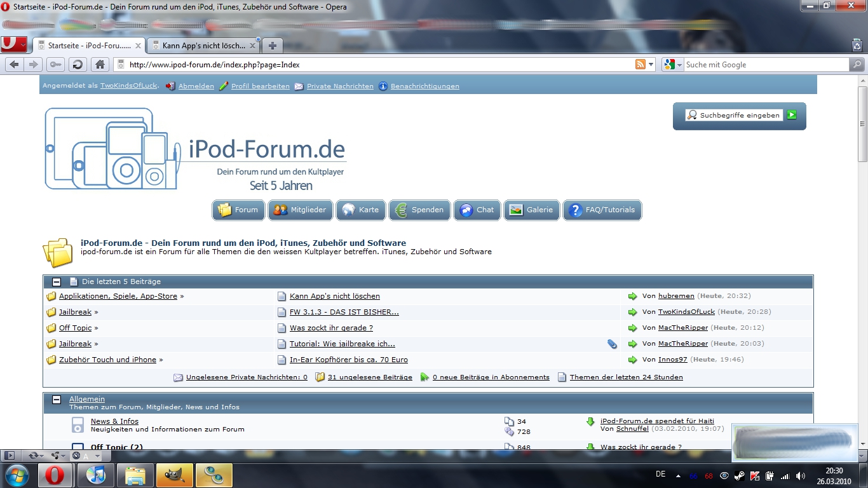The width and height of the screenshot is (868, 488).
Task: Open '0 neue Beiträge in Abonnements'
Action: (x=491, y=377)
